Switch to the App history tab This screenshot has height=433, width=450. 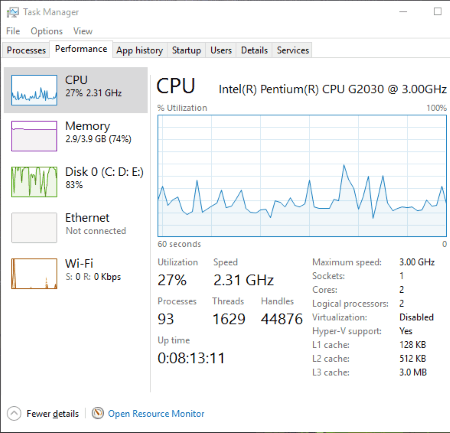coord(140,50)
